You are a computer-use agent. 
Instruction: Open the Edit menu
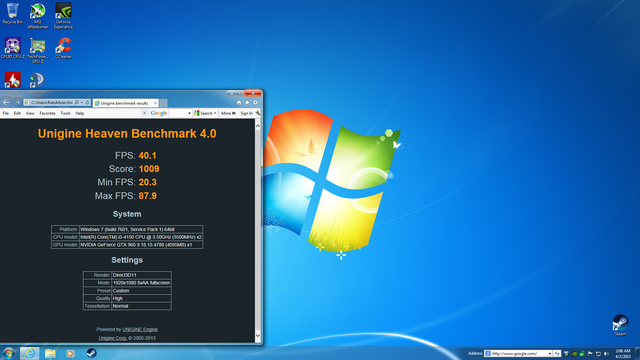pyautogui.click(x=17, y=113)
